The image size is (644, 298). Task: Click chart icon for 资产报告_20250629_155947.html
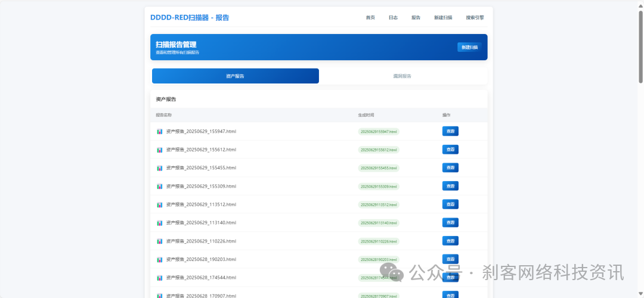(x=160, y=131)
